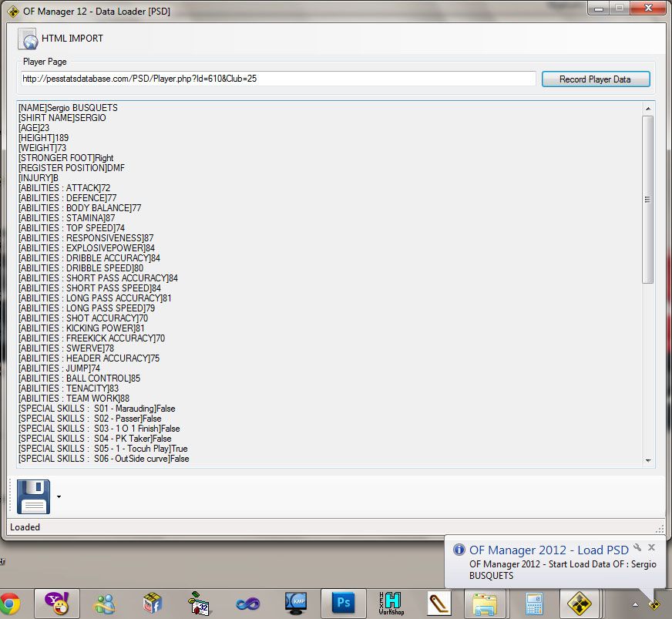This screenshot has width=672, height=619.
Task: Click the vertical scrollbar thumb
Action: (x=647, y=199)
